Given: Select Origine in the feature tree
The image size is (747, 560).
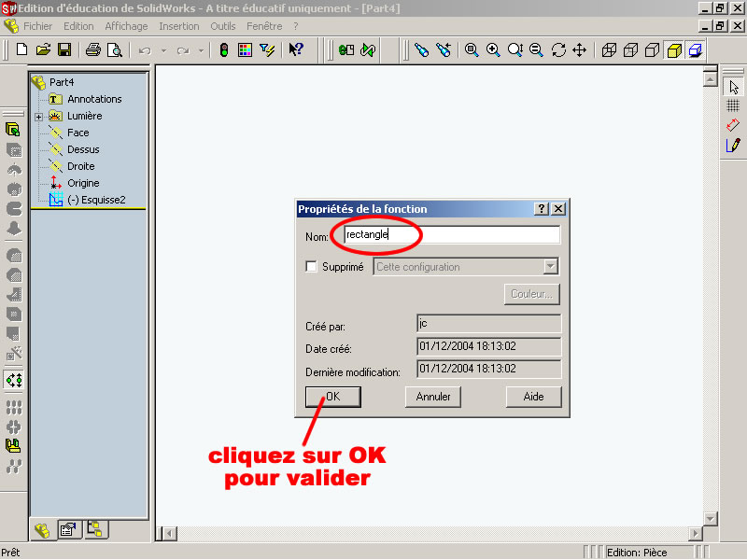Looking at the screenshot, I should [83, 183].
